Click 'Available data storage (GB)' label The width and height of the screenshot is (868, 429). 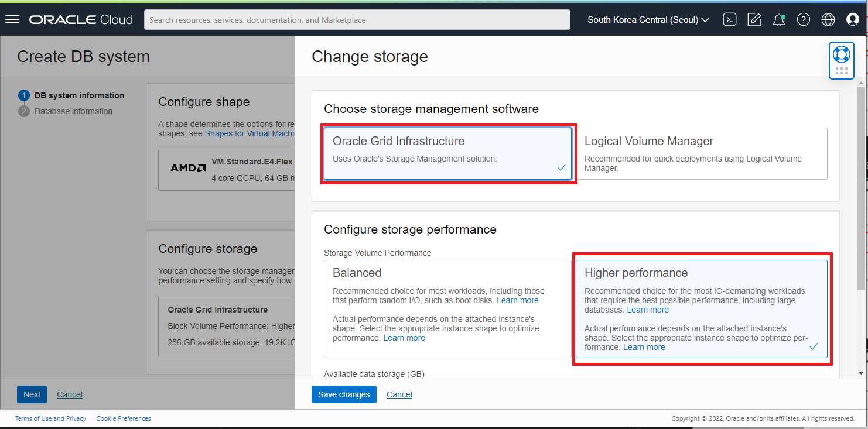tap(374, 374)
